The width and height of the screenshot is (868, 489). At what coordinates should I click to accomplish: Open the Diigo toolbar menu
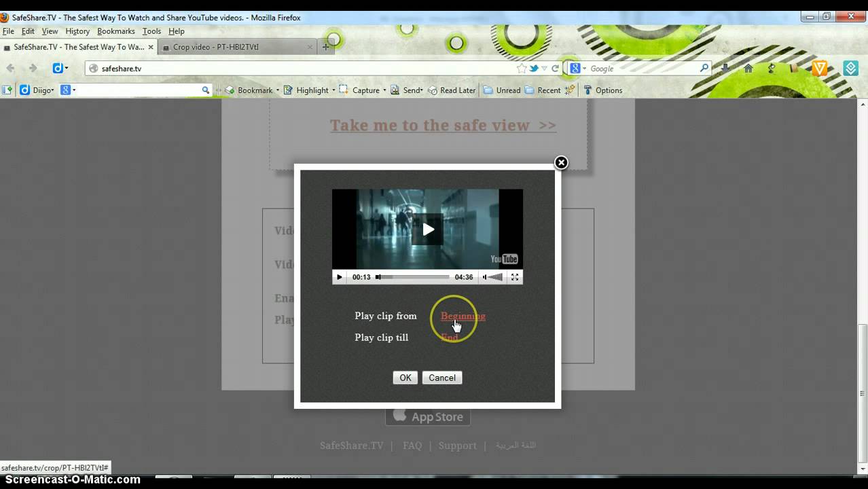37,90
